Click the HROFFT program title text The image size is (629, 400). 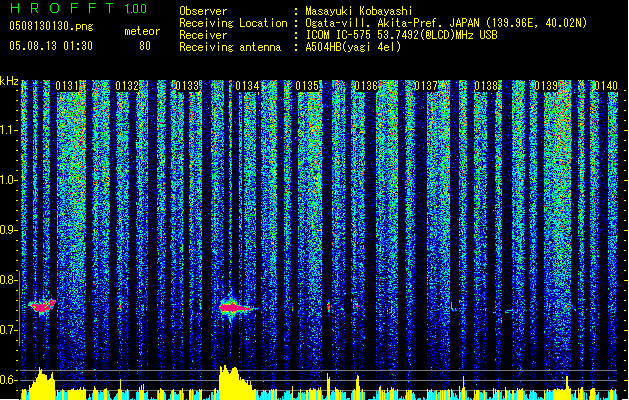(62, 8)
